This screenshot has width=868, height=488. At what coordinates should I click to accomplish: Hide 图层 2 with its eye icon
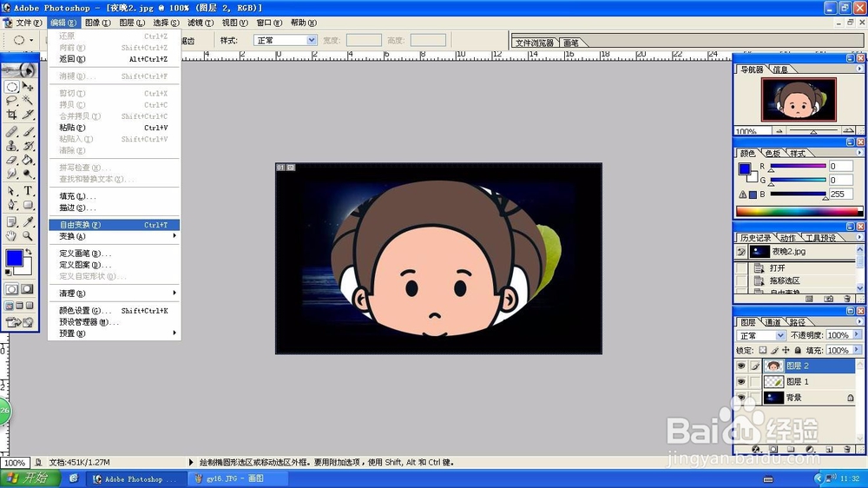coord(741,366)
